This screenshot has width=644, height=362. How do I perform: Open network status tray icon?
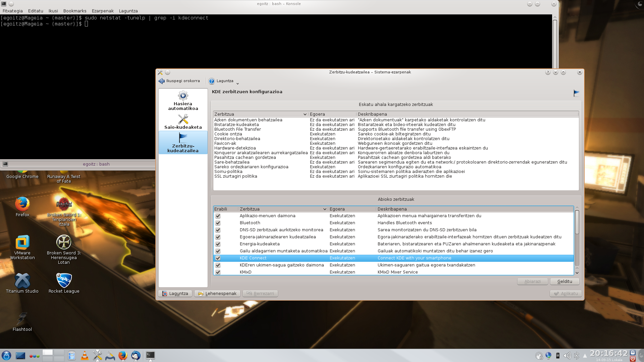point(548,356)
